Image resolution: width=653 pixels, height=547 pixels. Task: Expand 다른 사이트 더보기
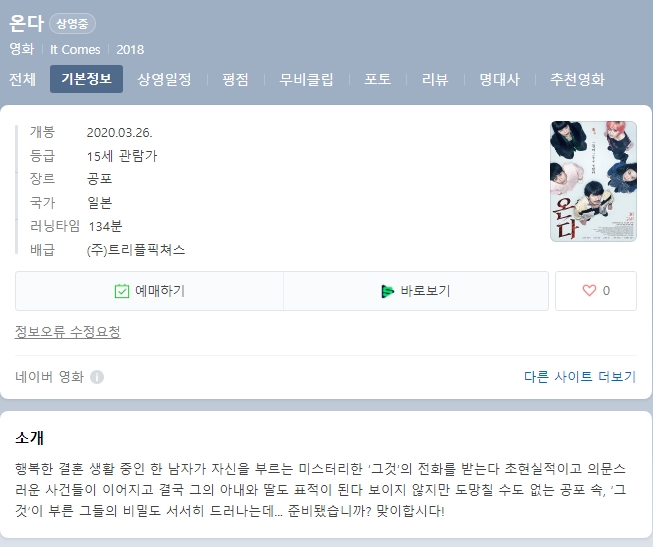coord(580,377)
